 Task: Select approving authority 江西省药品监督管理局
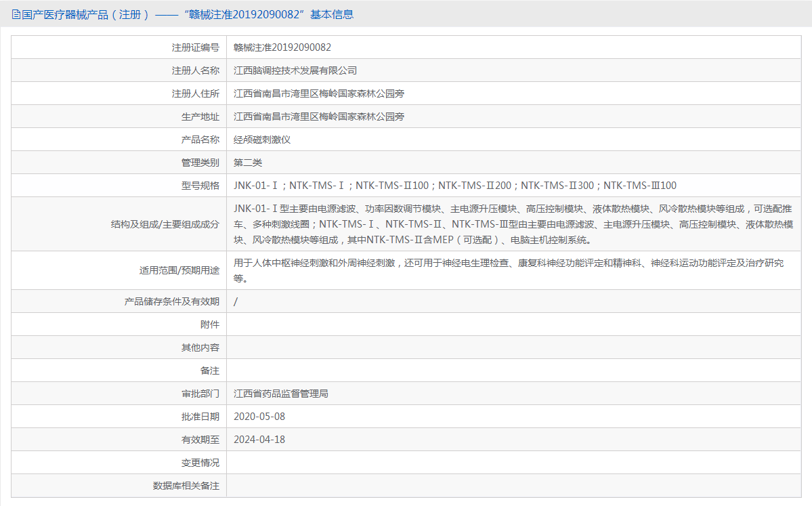coord(280,394)
